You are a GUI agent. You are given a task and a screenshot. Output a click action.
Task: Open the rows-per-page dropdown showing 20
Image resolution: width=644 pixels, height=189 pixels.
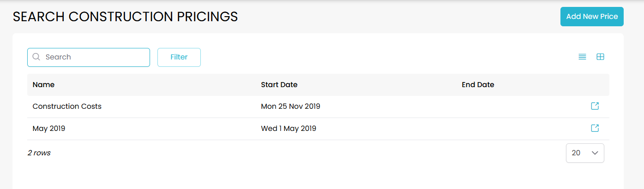[x=584, y=153]
